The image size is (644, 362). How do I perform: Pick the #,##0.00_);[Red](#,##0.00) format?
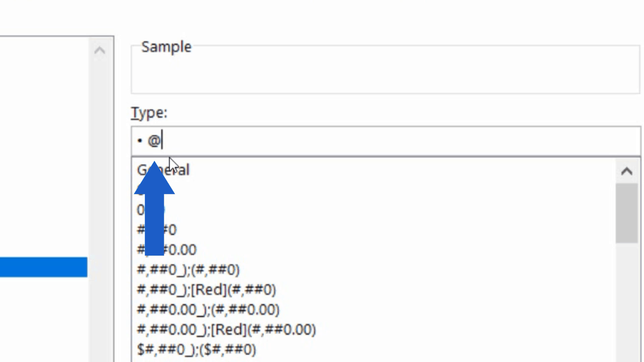[225, 329]
